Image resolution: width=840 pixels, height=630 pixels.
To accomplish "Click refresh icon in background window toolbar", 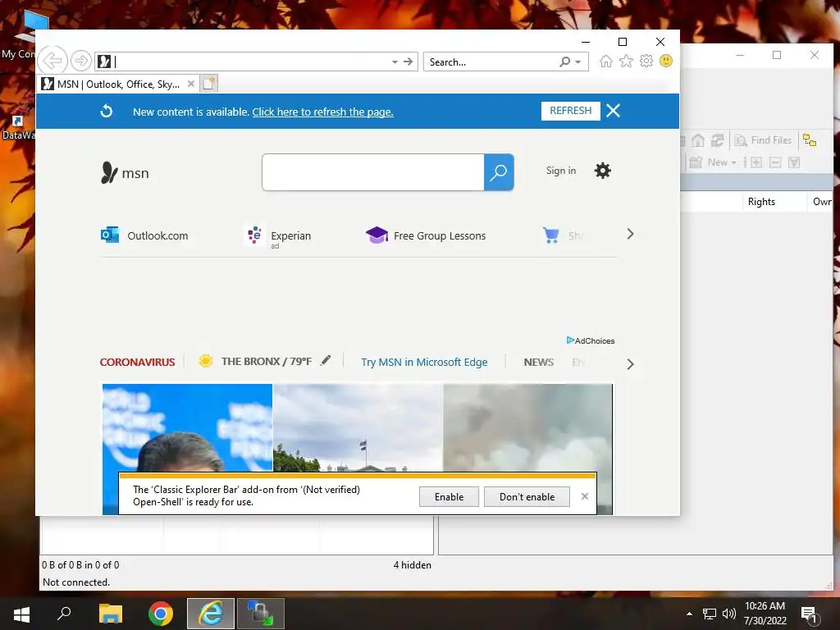I will (717, 140).
